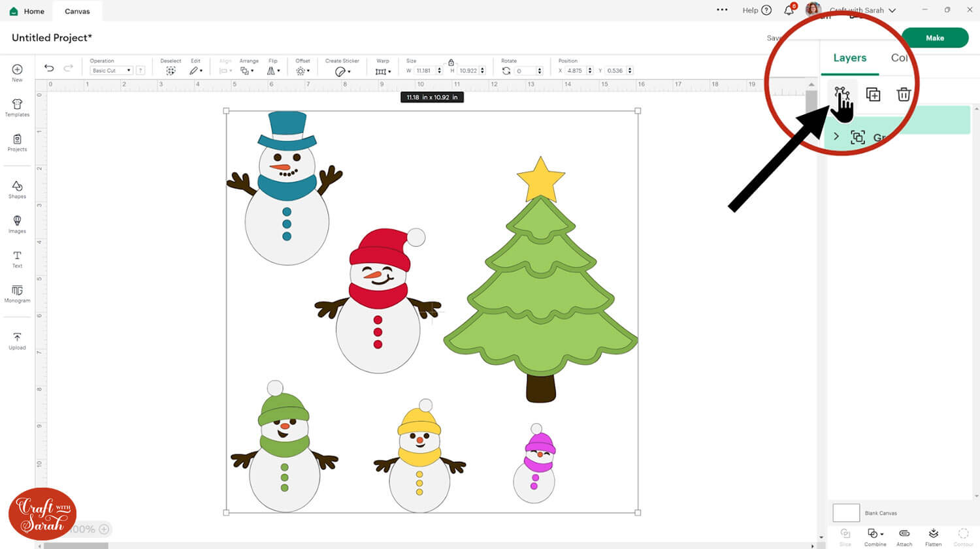Screen dimensions: 980x549
Task: Duplicate the selected layer
Action: pyautogui.click(x=873, y=95)
